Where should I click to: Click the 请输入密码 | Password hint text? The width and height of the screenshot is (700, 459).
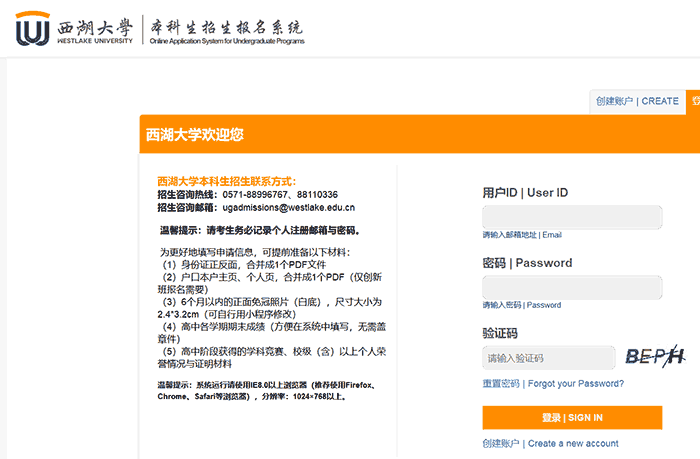coord(521,305)
